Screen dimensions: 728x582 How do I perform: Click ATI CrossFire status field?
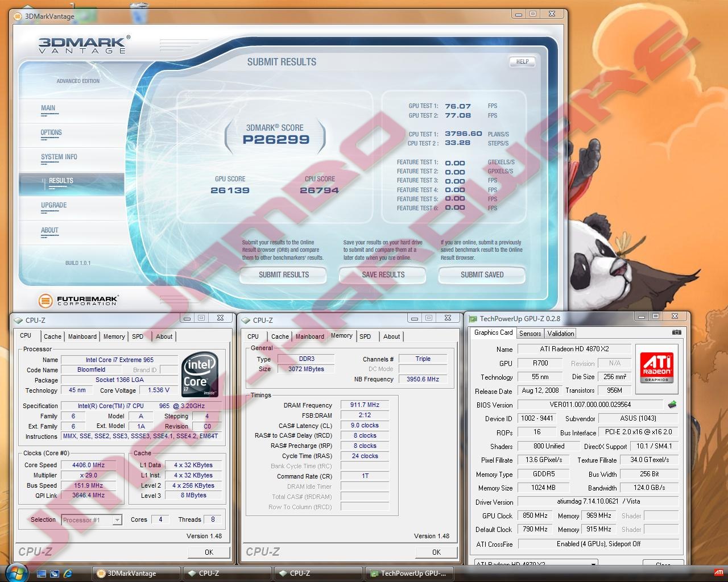click(x=598, y=544)
